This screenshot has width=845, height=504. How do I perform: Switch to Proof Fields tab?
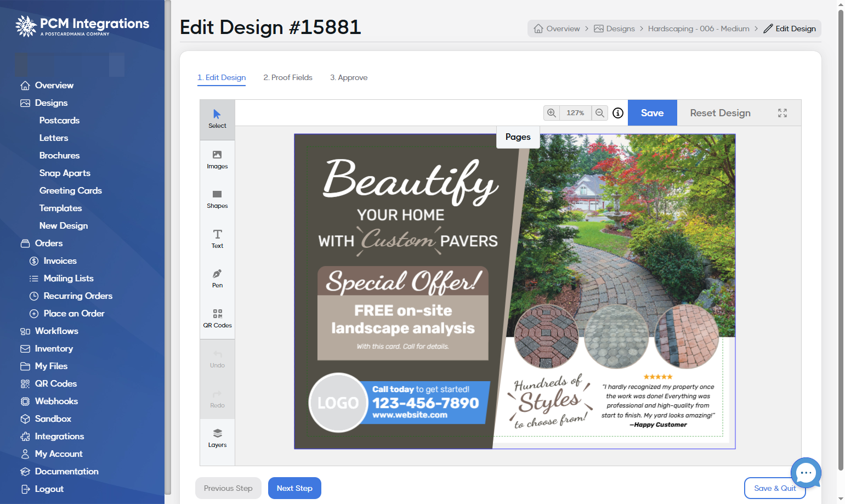pyautogui.click(x=288, y=77)
